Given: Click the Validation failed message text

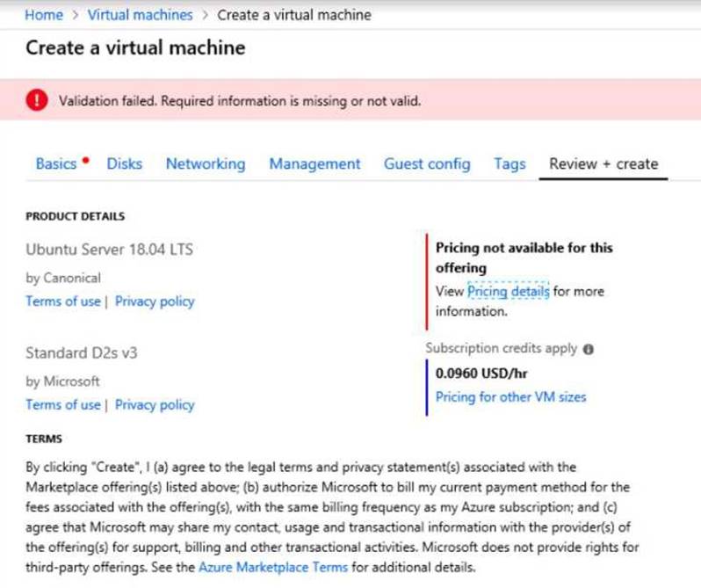Looking at the screenshot, I should coord(240,101).
